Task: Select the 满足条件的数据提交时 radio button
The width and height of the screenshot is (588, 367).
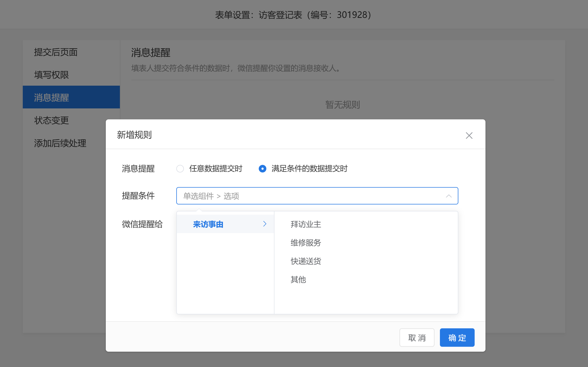Action: point(262,169)
